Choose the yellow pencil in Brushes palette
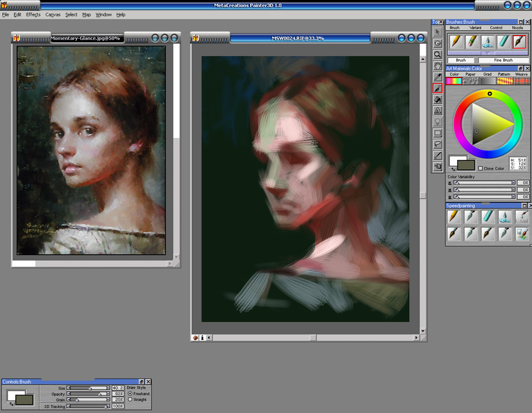The width and height of the screenshot is (532, 413). (456, 42)
